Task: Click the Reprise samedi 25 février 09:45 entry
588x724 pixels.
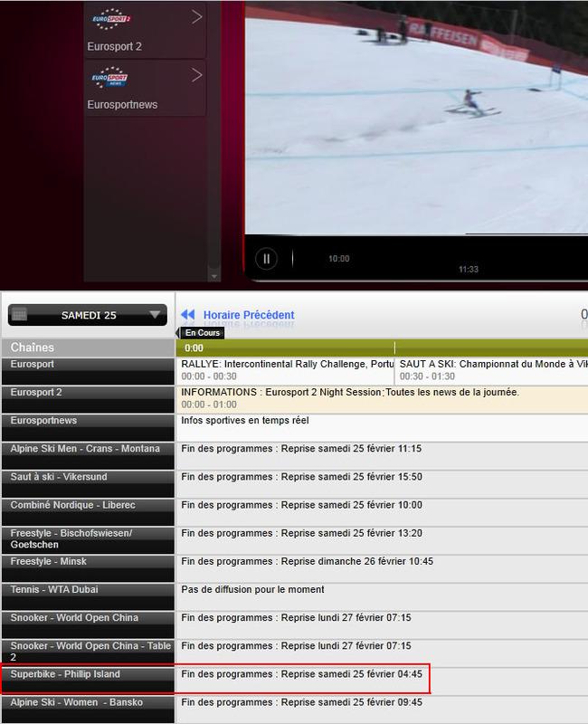Action: 301,702
